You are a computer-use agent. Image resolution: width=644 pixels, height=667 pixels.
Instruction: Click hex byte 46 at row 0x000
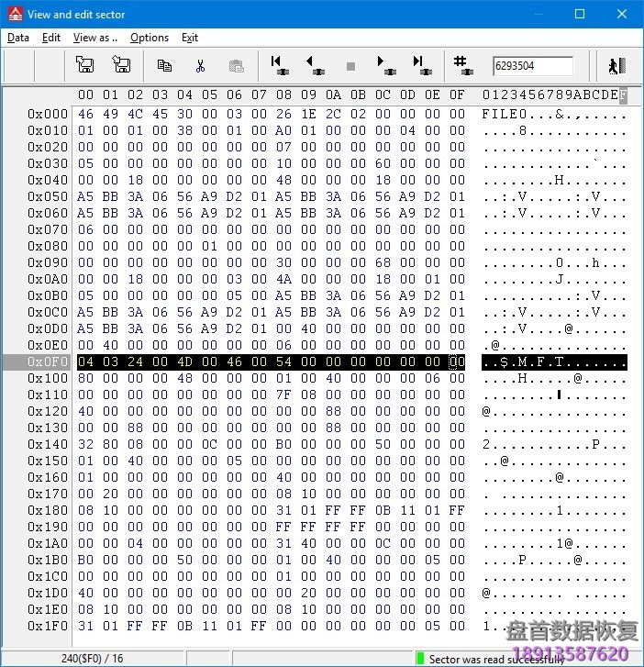tap(85, 114)
